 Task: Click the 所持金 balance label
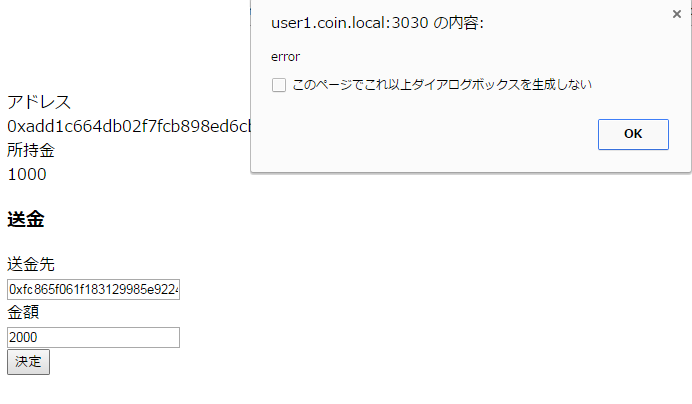31,150
